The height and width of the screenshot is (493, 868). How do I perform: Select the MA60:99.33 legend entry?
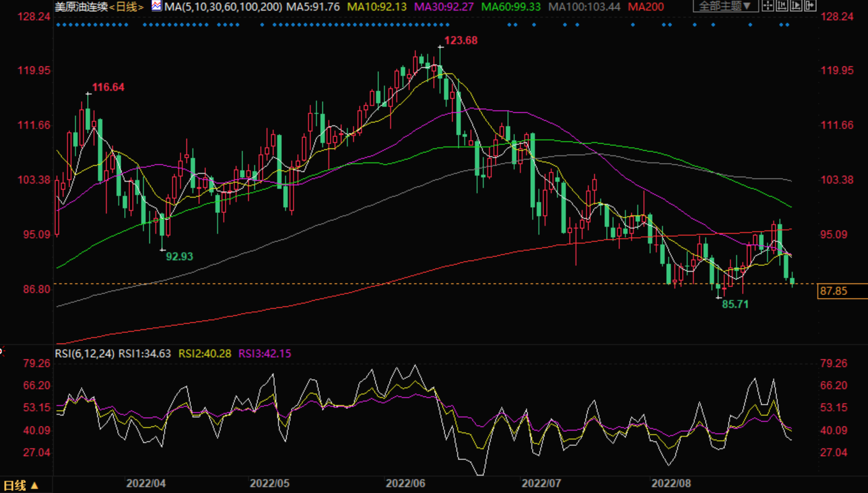click(x=511, y=7)
